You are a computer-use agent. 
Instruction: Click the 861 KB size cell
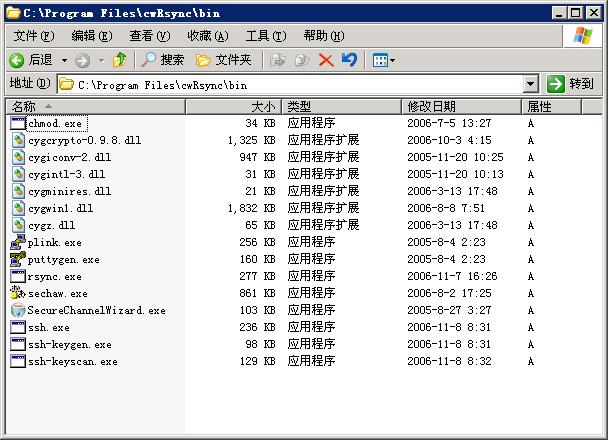[x=257, y=293]
